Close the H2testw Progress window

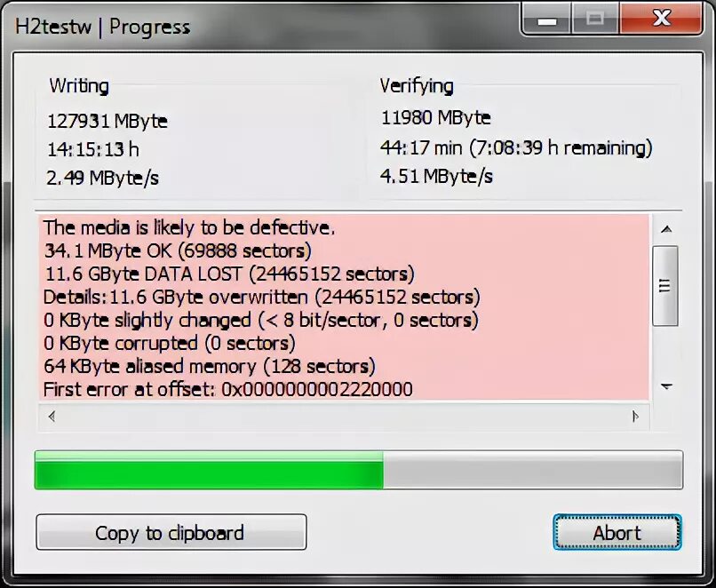(661, 19)
